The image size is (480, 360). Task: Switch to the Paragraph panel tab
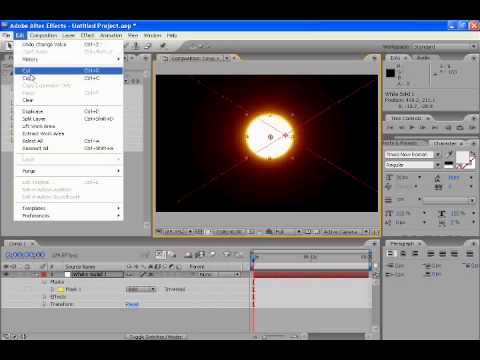point(402,244)
